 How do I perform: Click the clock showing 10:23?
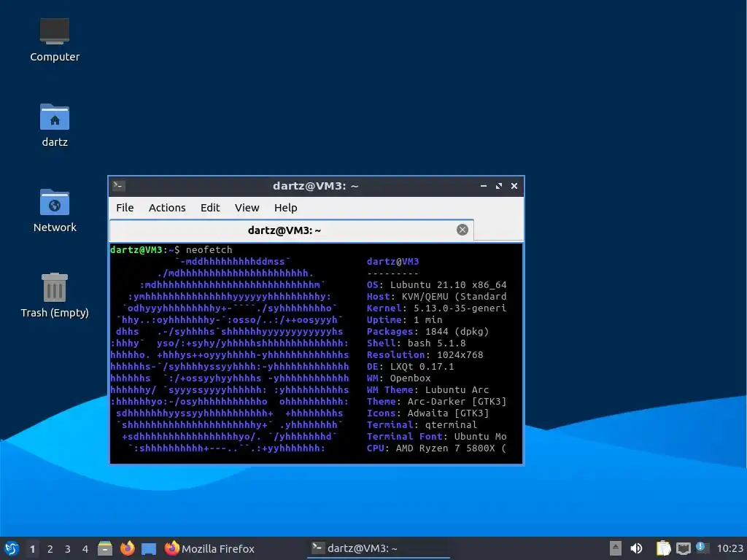coord(729,548)
